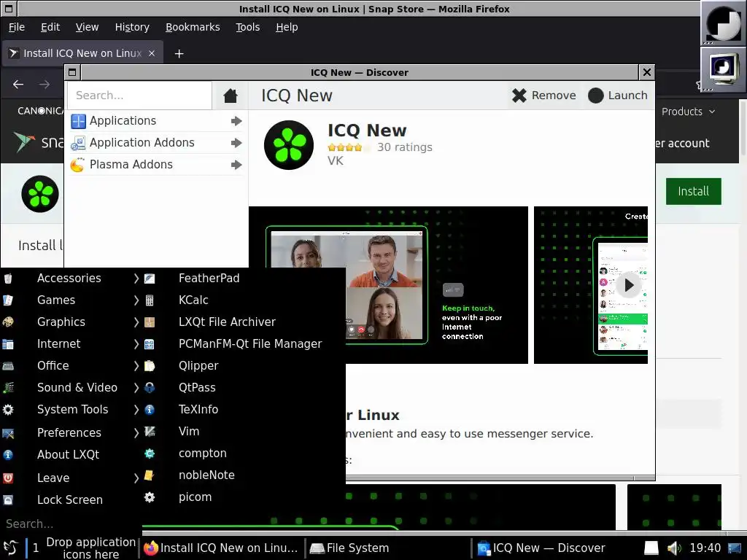Click the volume speaker icon in system tray
747x560 pixels.
pos(674,548)
